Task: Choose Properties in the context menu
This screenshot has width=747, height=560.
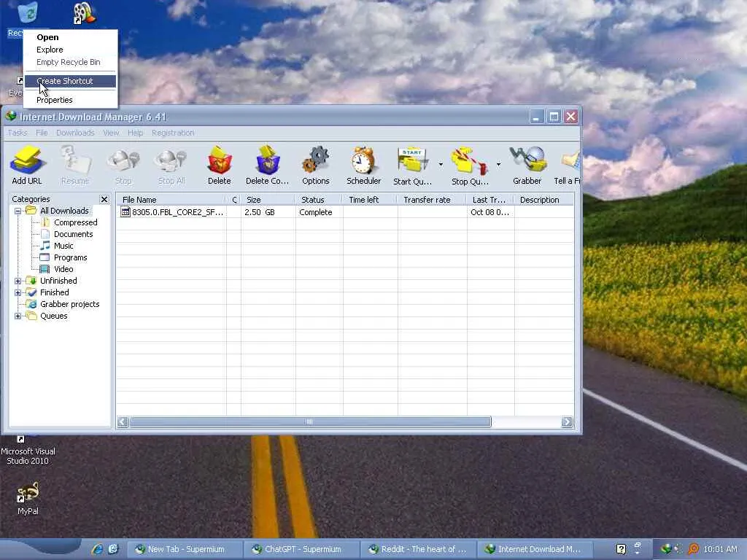Action: point(70,100)
